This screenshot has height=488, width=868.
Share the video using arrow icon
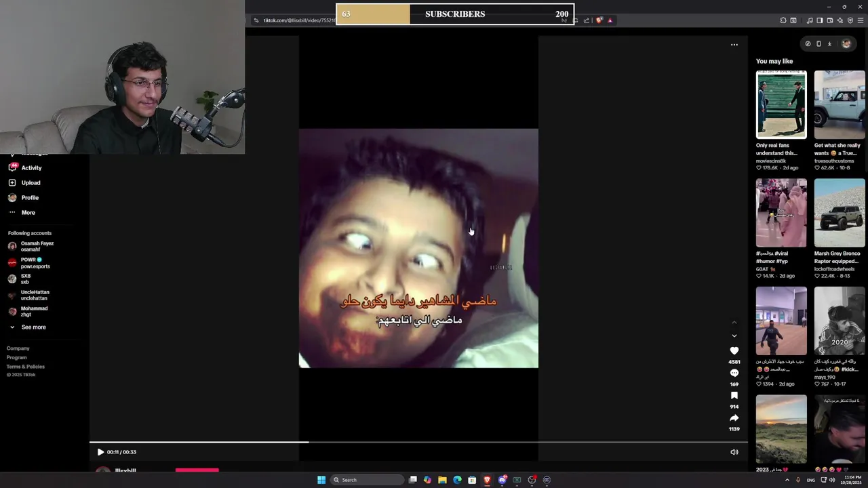[734, 418]
